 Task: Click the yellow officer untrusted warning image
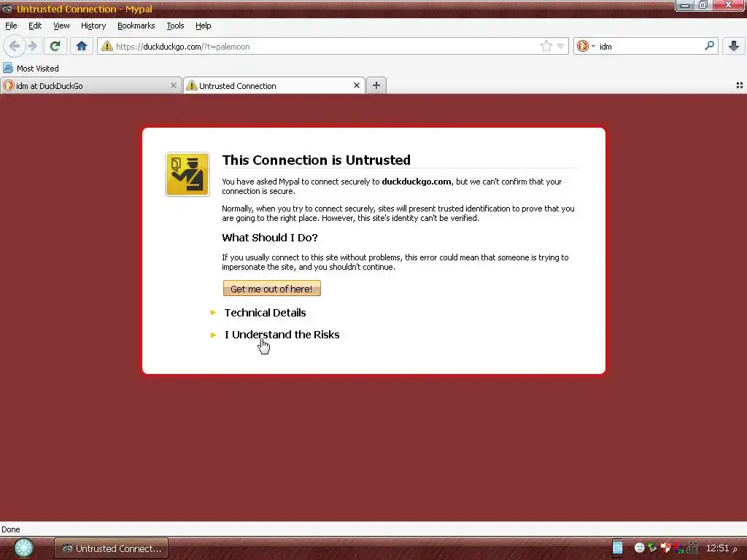tap(187, 174)
